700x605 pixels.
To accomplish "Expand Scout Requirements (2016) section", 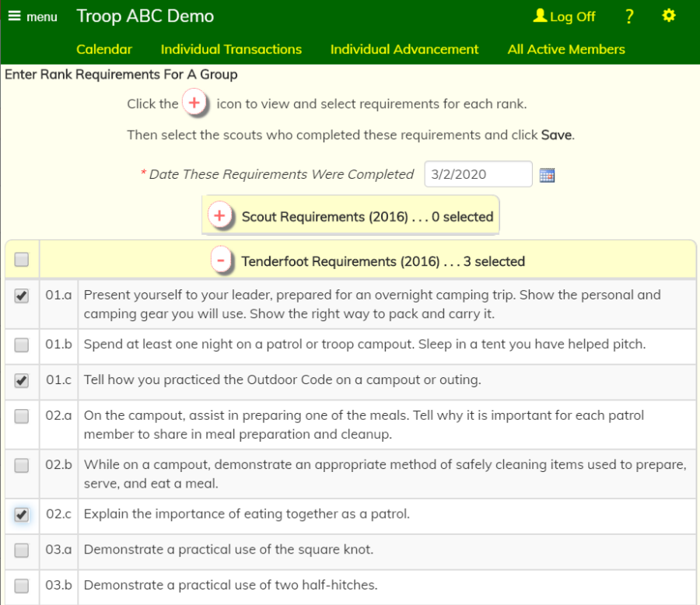I will [x=219, y=216].
